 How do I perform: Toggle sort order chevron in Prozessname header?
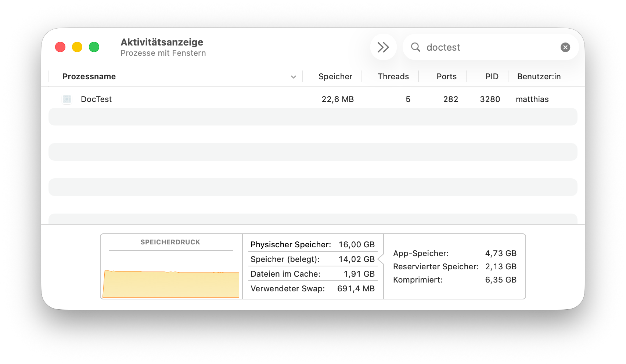(x=293, y=77)
